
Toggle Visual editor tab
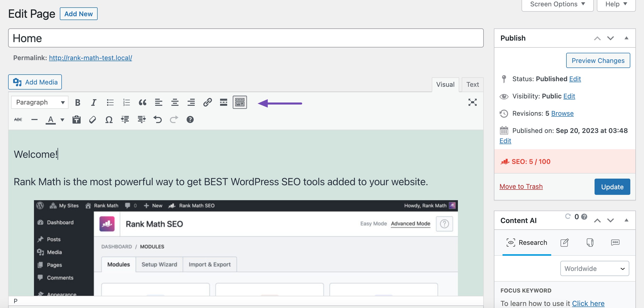(445, 84)
